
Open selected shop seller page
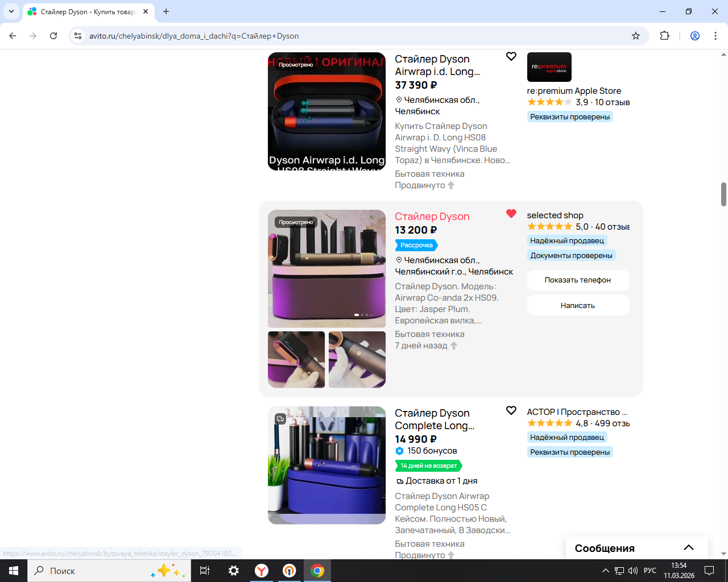(555, 215)
